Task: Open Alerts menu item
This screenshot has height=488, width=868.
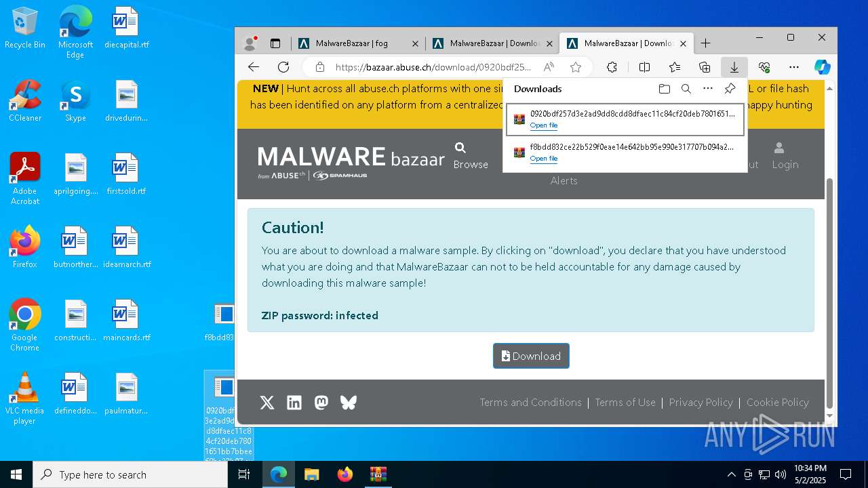Action: (x=564, y=180)
